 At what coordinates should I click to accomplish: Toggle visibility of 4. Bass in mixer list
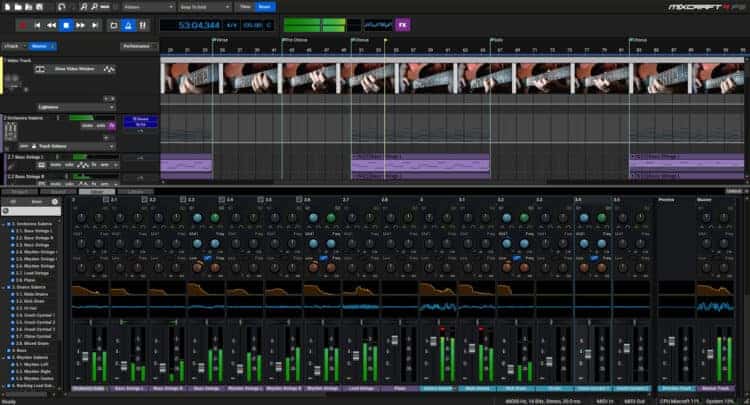[x=8, y=350]
